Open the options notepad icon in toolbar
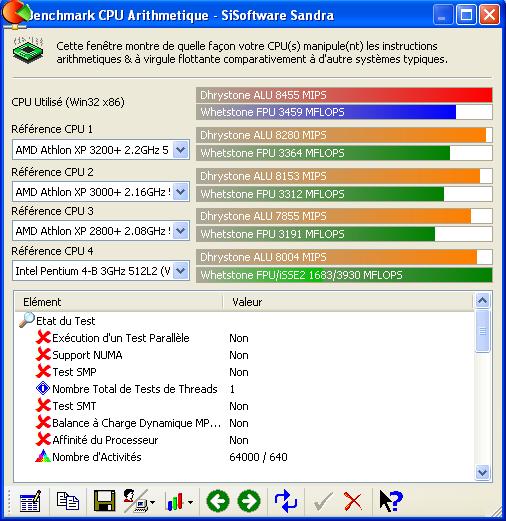 [30, 501]
